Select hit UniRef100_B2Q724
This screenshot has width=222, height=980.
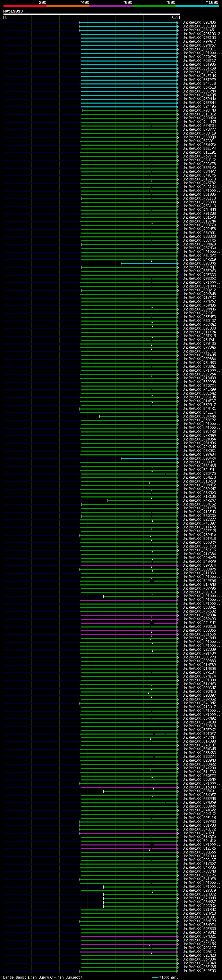point(199,386)
